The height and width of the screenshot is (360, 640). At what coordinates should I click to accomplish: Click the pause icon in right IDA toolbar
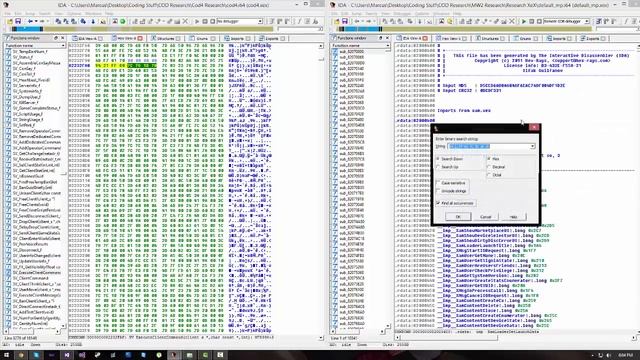click(x=532, y=21)
